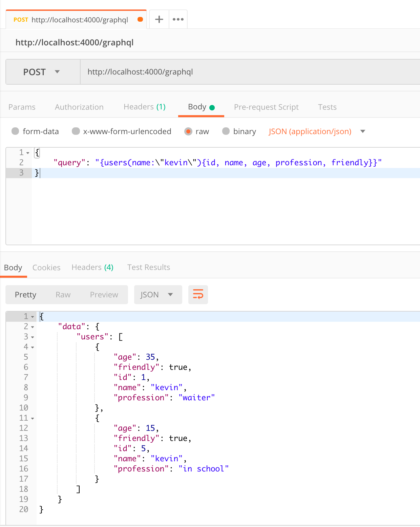Select the binary body type
This screenshot has width=420, height=527.
tap(226, 131)
